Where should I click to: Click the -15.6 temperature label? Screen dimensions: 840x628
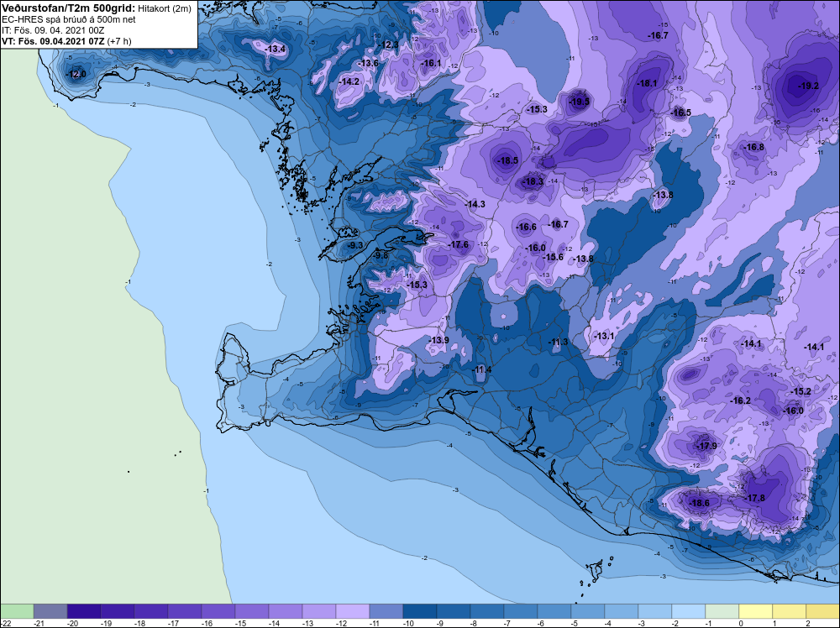pyautogui.click(x=554, y=257)
